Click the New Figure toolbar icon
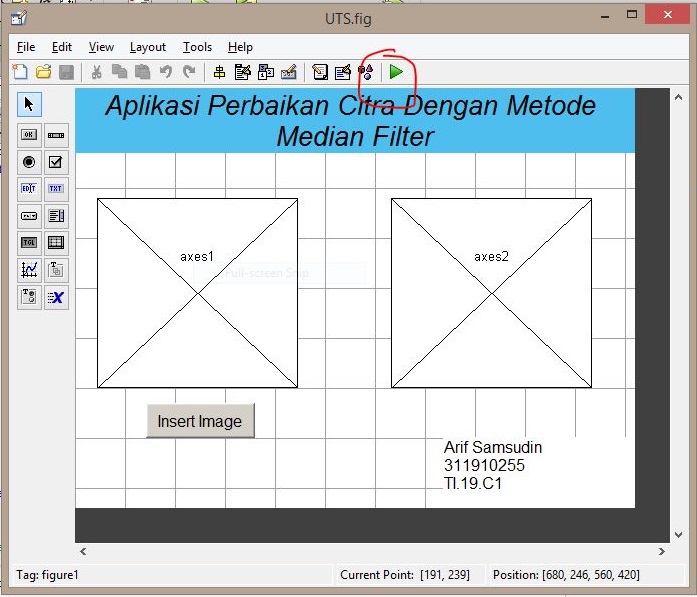Screen dimensions: 697x597 click(20, 72)
